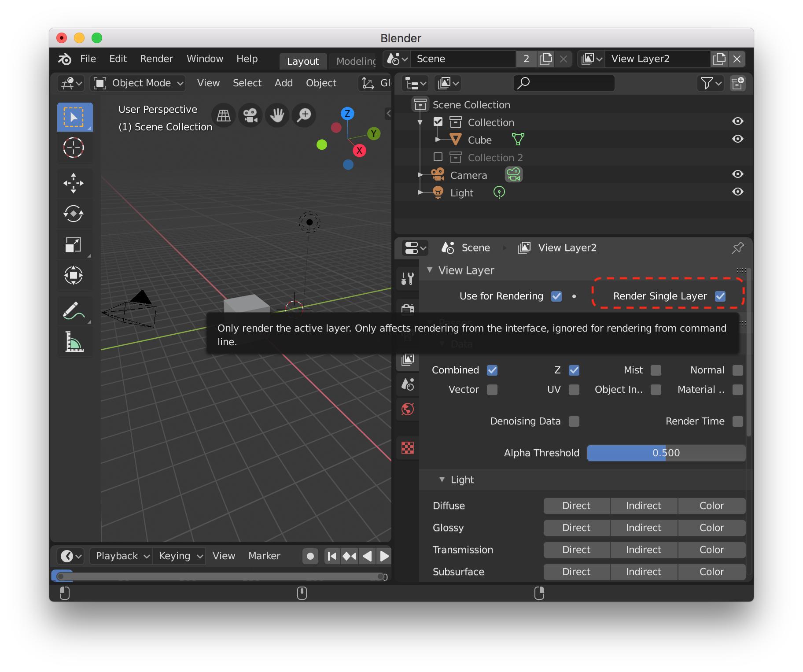The width and height of the screenshot is (803, 672).
Task: Select the Measure tool
Action: (x=74, y=341)
